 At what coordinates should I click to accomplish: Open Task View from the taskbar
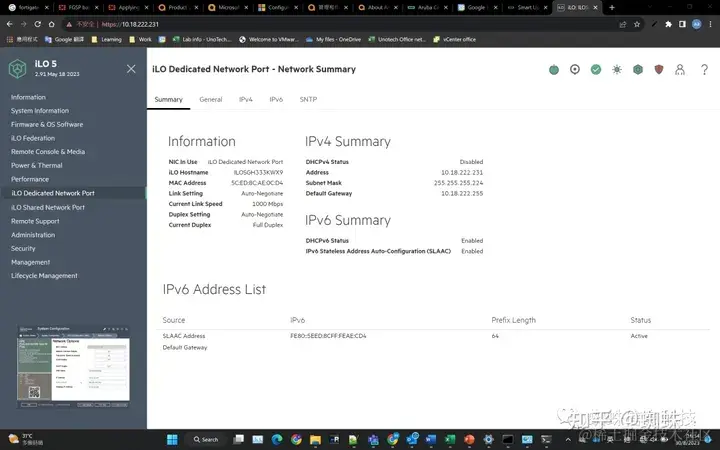click(x=238, y=439)
